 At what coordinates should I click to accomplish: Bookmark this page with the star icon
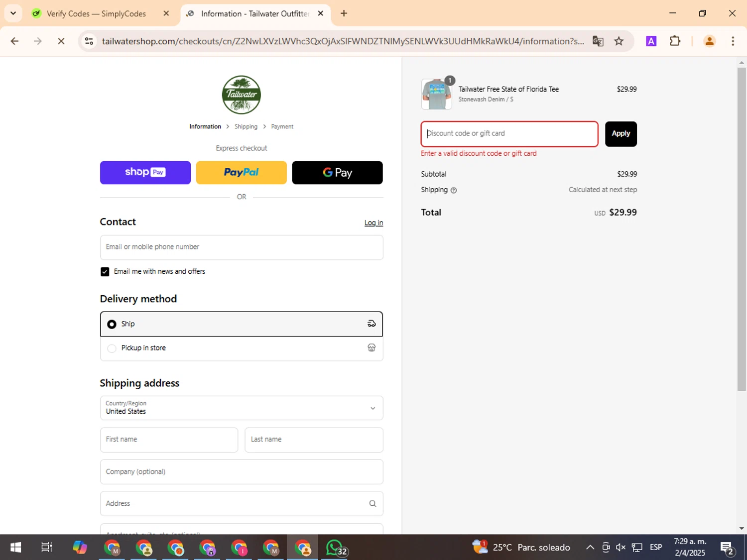619,41
